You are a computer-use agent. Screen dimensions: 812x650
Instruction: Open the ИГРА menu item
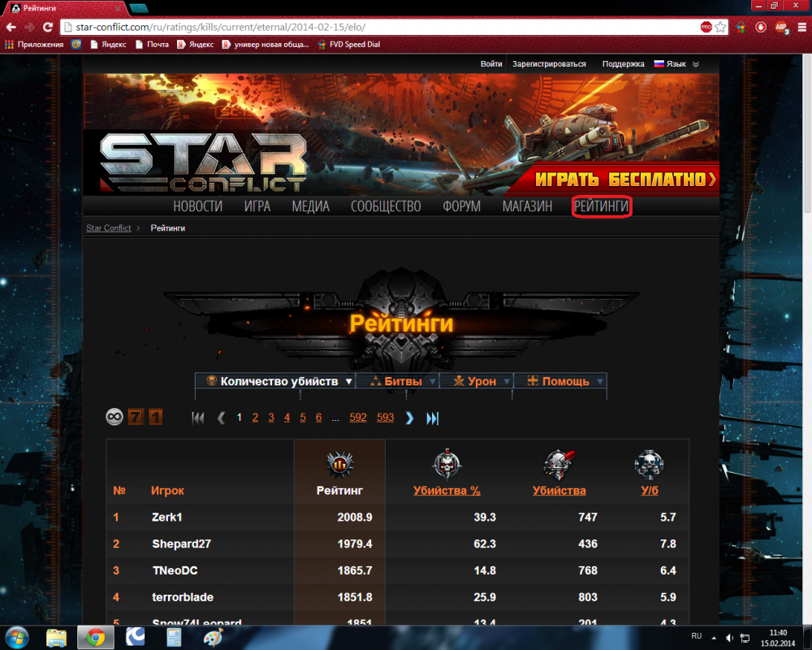pyautogui.click(x=257, y=206)
